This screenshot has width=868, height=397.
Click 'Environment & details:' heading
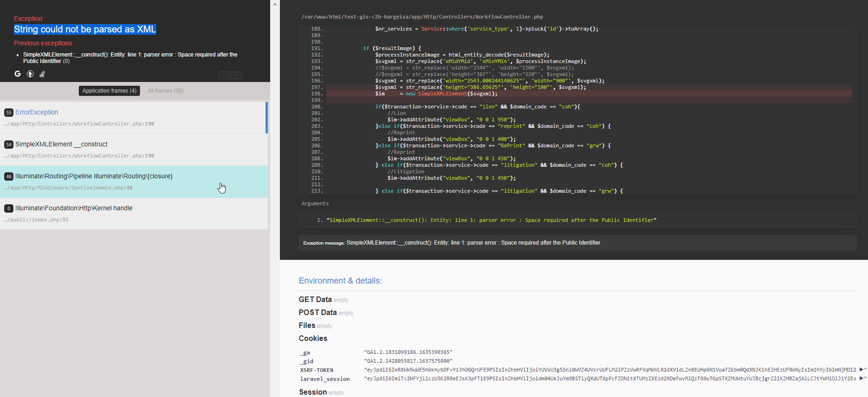340,281
